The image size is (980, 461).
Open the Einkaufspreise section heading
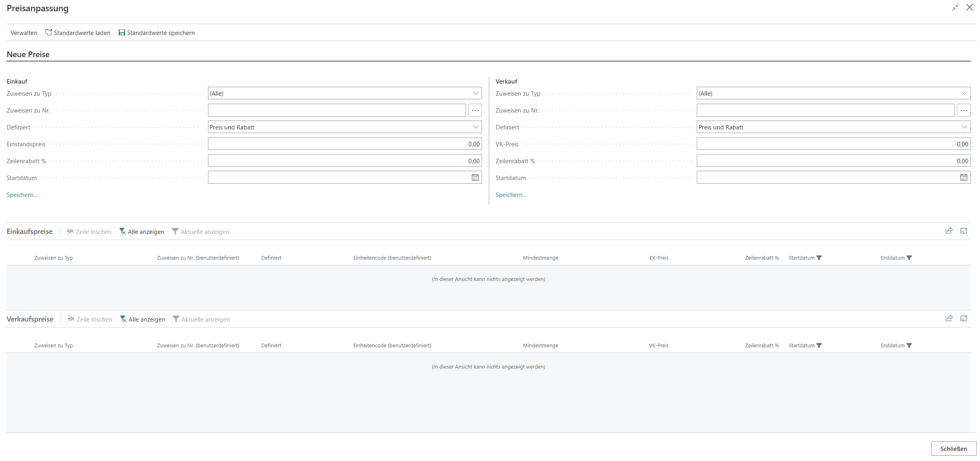[30, 232]
